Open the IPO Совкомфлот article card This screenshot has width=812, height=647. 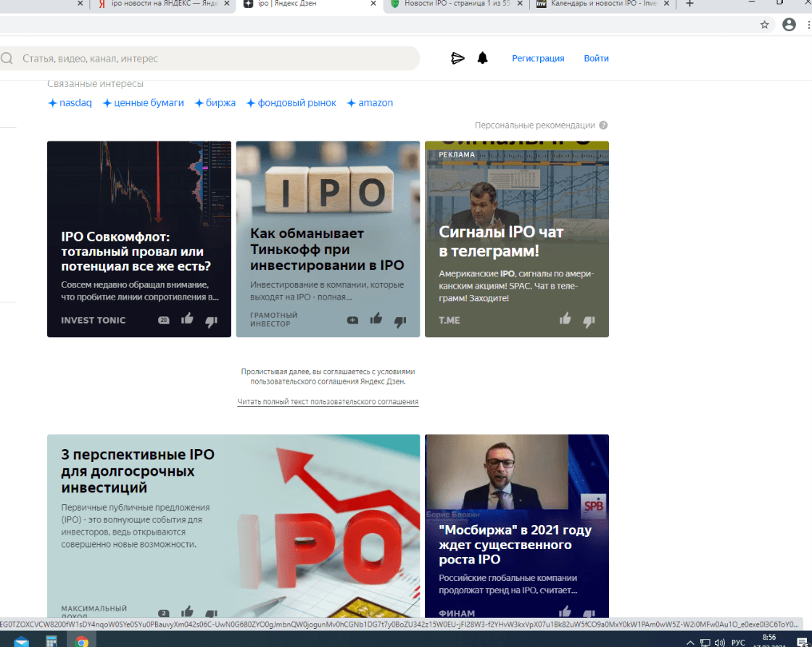point(138,239)
